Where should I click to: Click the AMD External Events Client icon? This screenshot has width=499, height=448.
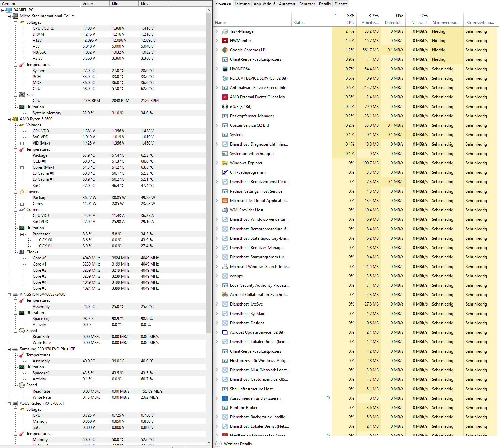click(x=225, y=97)
